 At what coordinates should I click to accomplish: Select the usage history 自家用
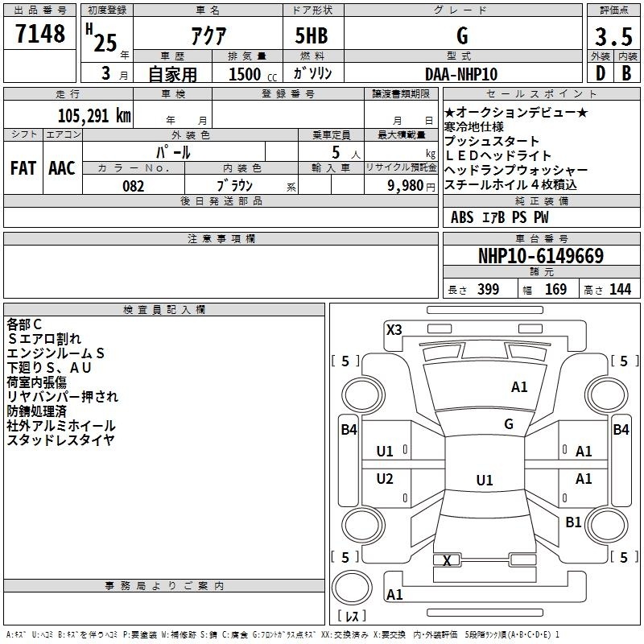tap(172, 74)
